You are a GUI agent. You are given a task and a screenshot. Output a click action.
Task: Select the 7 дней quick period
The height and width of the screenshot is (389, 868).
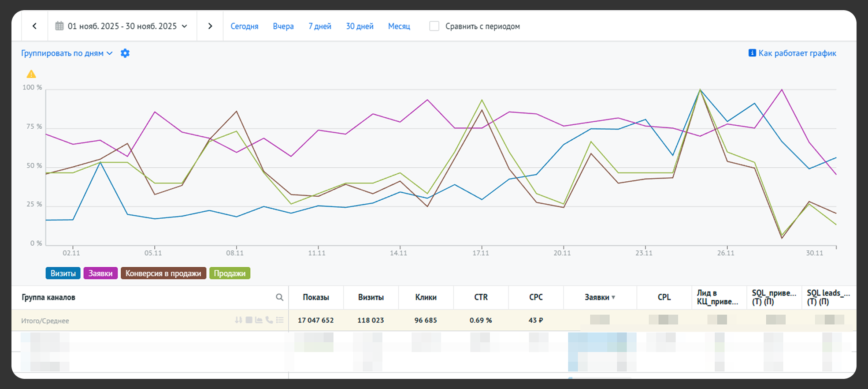(319, 26)
